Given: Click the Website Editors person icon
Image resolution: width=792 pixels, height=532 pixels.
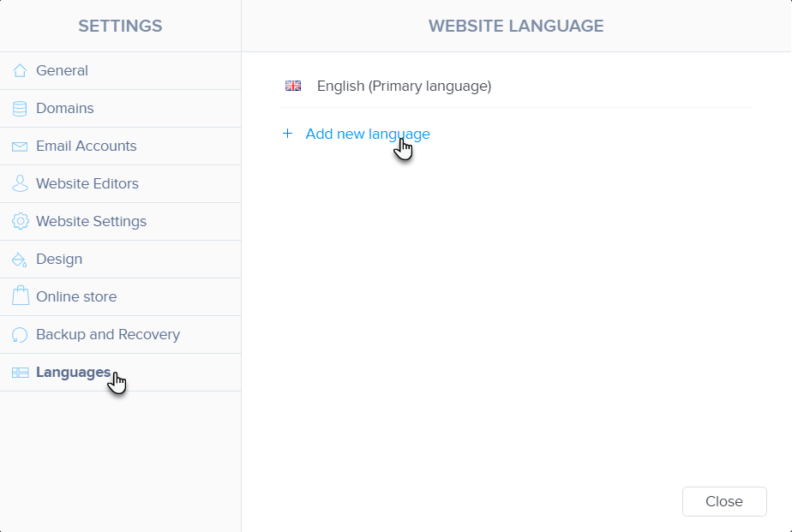Looking at the screenshot, I should pos(20,184).
